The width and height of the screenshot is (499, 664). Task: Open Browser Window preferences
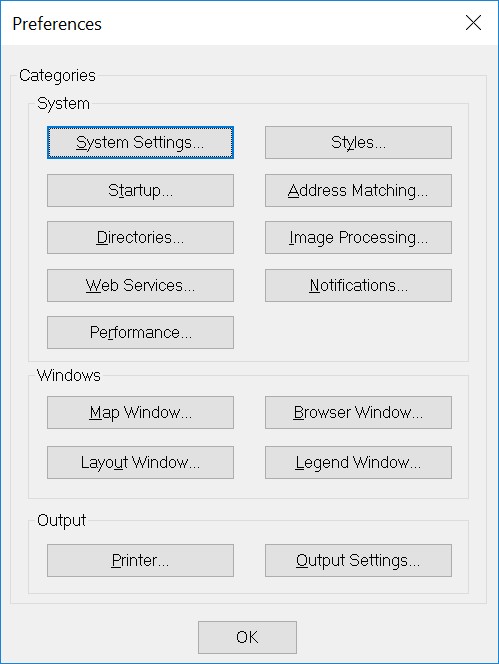[x=358, y=412]
